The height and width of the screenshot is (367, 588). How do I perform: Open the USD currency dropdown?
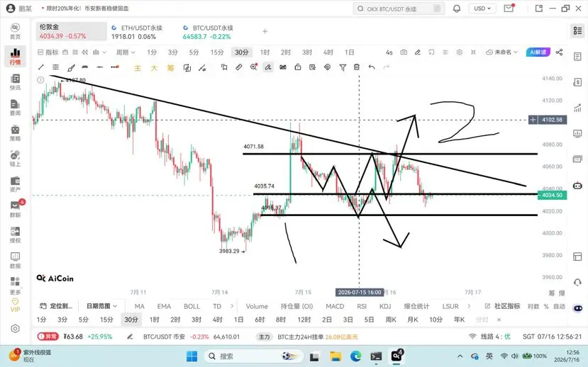pos(482,9)
